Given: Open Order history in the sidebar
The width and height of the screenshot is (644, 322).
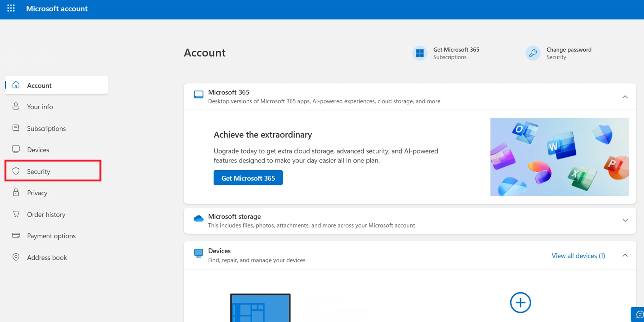Looking at the screenshot, I should coord(56,214).
